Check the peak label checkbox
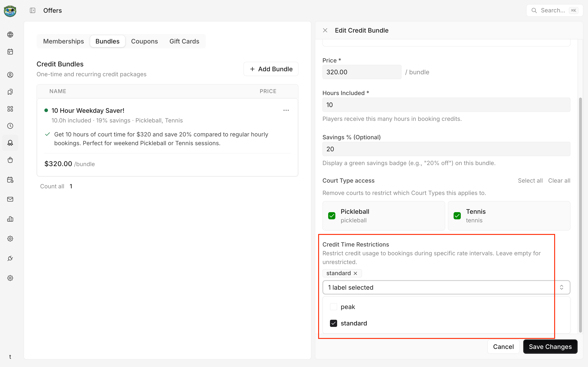This screenshot has width=588, height=367. pos(333,306)
